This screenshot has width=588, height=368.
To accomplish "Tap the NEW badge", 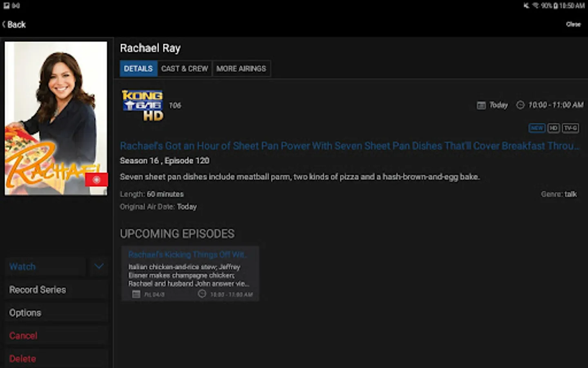I will point(537,128).
